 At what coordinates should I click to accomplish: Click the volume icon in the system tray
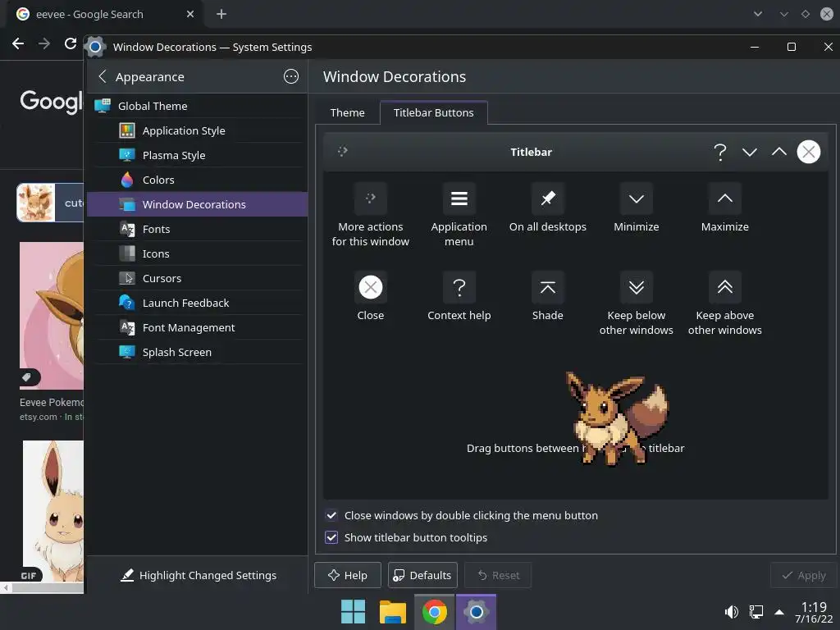[731, 612]
